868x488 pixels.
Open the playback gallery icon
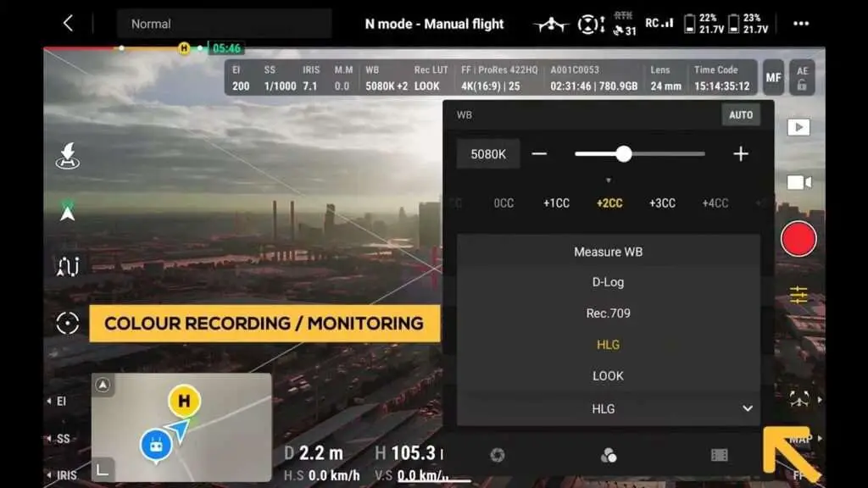798,127
